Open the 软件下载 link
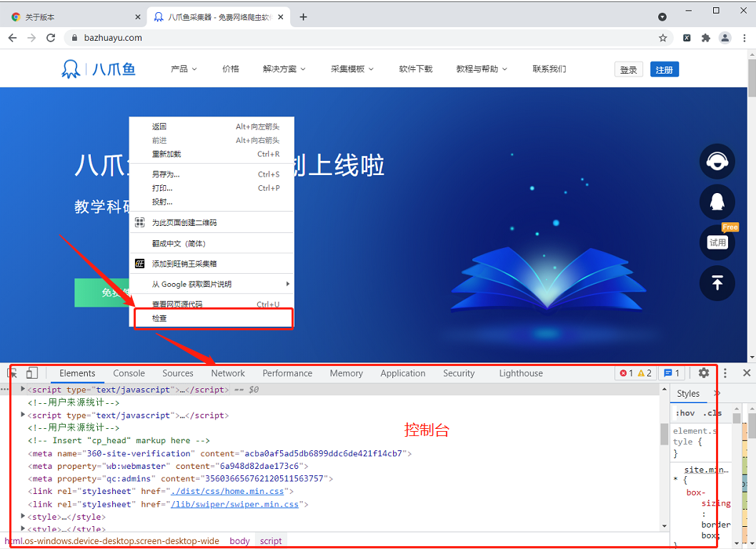The width and height of the screenshot is (756, 549). 416,69
